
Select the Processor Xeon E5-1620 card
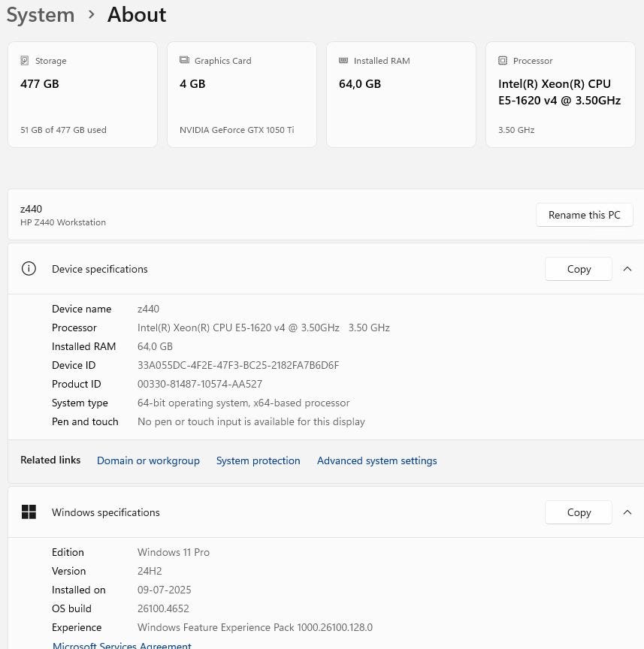[x=561, y=95]
